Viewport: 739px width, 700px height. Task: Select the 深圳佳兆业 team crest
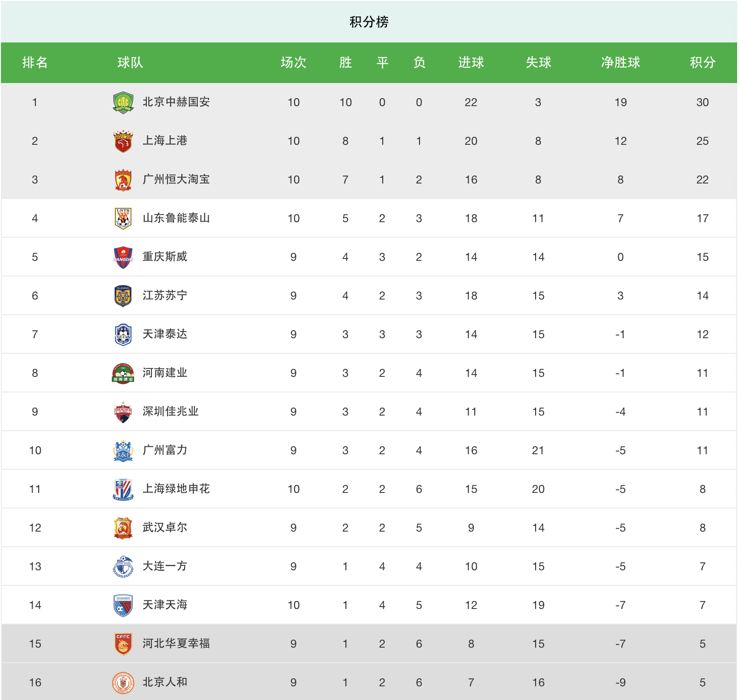[123, 412]
